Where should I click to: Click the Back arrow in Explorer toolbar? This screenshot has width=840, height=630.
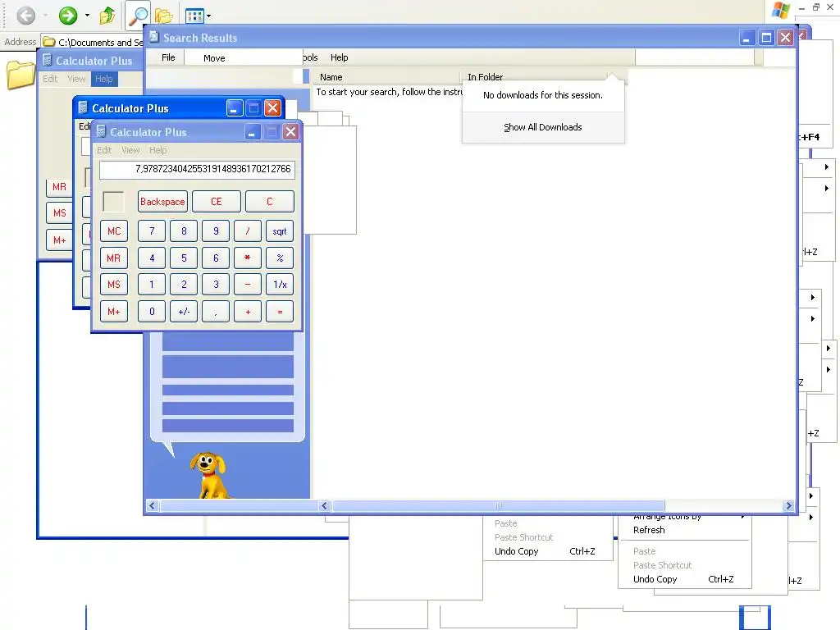point(25,16)
